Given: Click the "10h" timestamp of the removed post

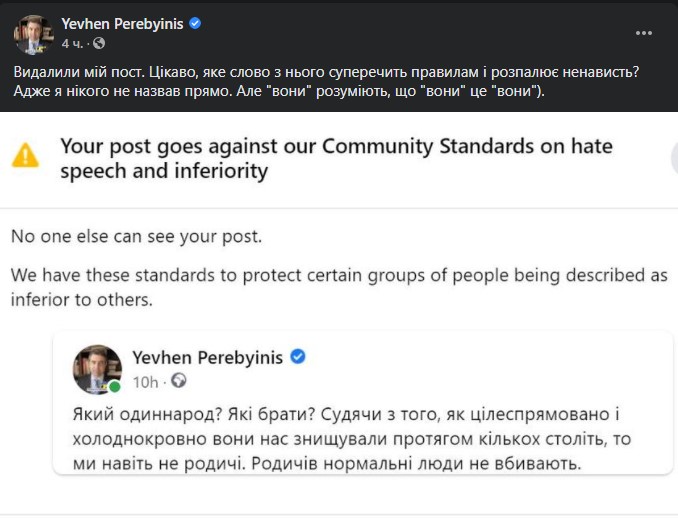Looking at the screenshot, I should 145,381.
